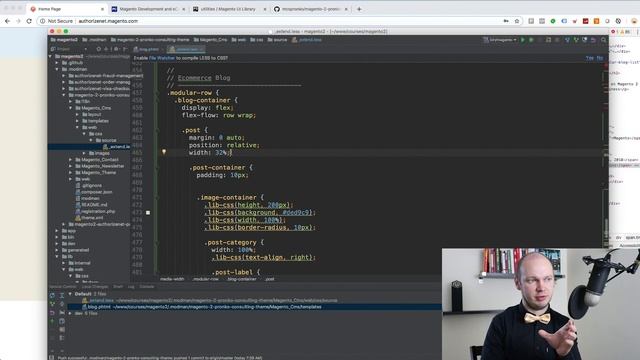Screen dimensions: 640x360
Task: Switch to utilities Magento UI Library tab
Action: (x=230, y=9)
